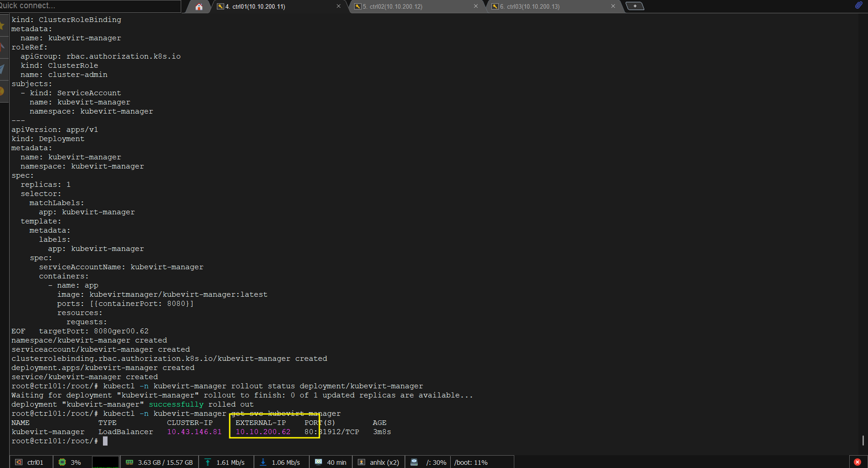Close the ctrl01 session tab
This screenshot has height=468, width=868.
(x=339, y=6)
